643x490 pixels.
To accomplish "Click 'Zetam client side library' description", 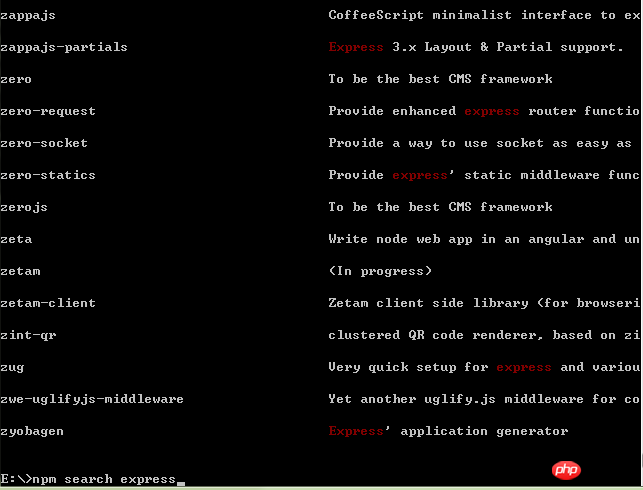I will click(x=484, y=303).
